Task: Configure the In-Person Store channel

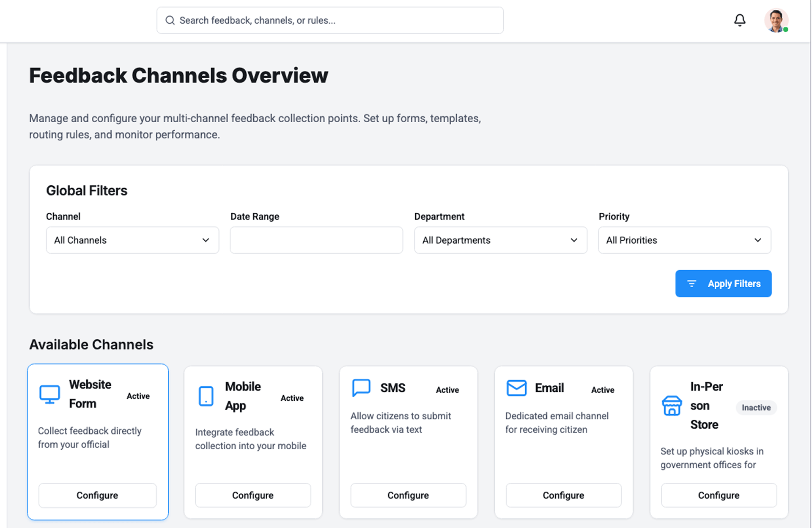Action: 719,495
